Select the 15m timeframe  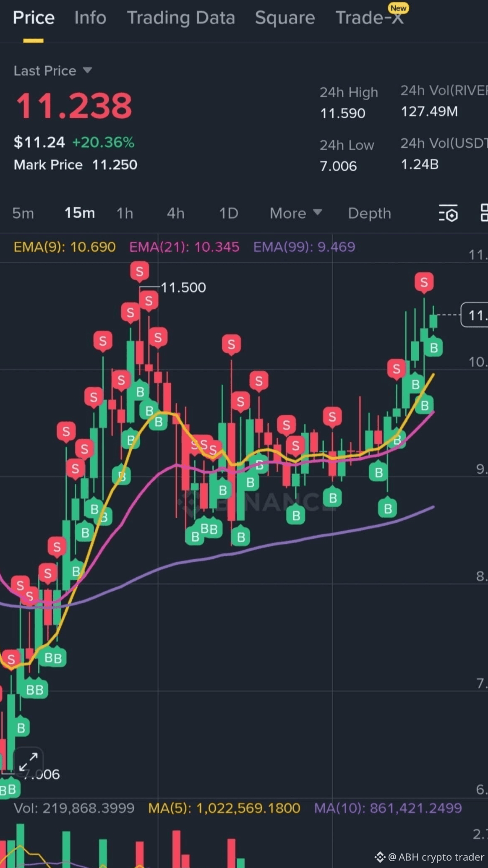coord(80,213)
